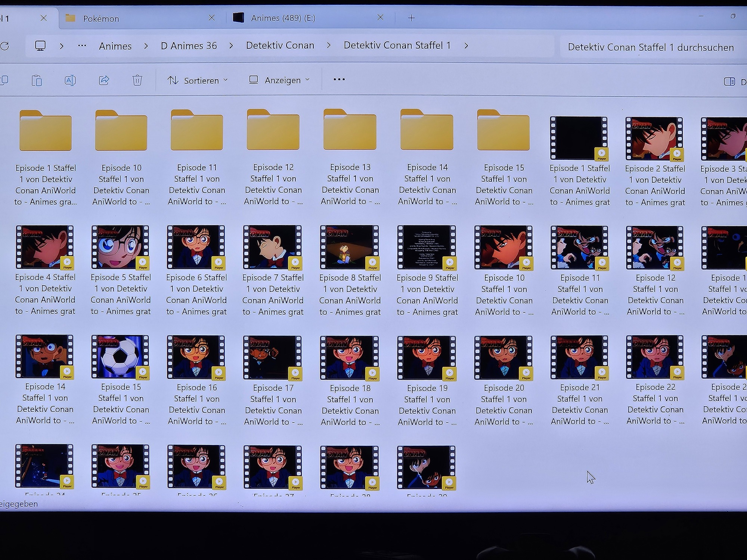Click the Paste clipboard icon

point(37,80)
